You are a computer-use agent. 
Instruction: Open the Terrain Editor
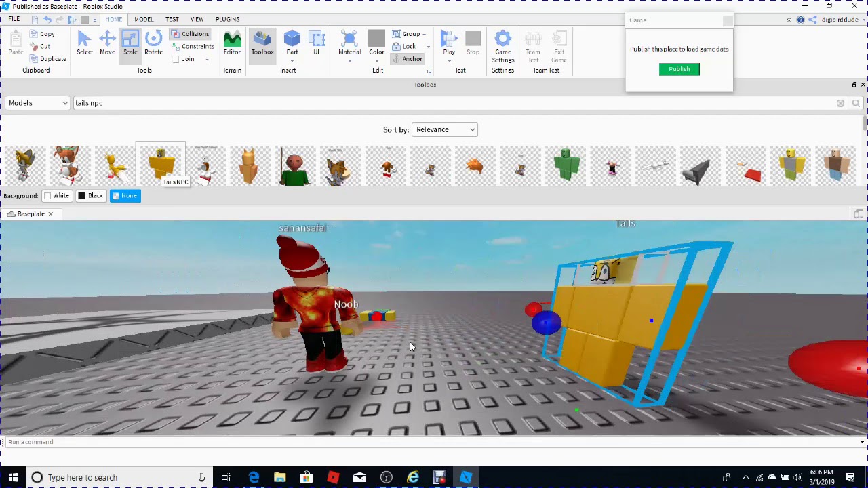[x=232, y=43]
